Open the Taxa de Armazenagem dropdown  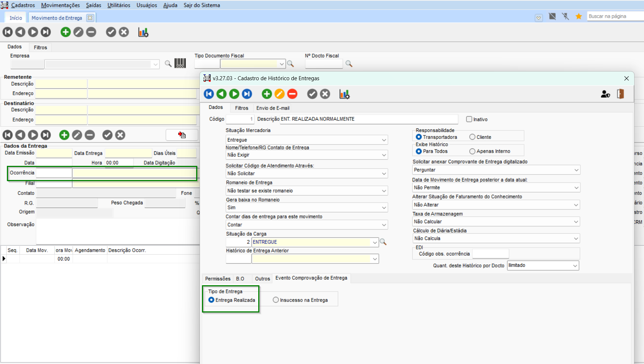576,222
